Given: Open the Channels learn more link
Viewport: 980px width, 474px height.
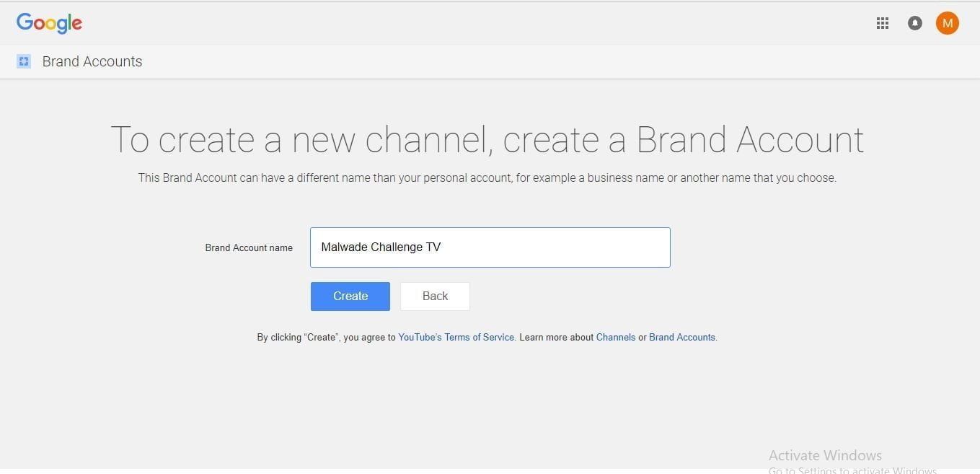Looking at the screenshot, I should coord(616,337).
